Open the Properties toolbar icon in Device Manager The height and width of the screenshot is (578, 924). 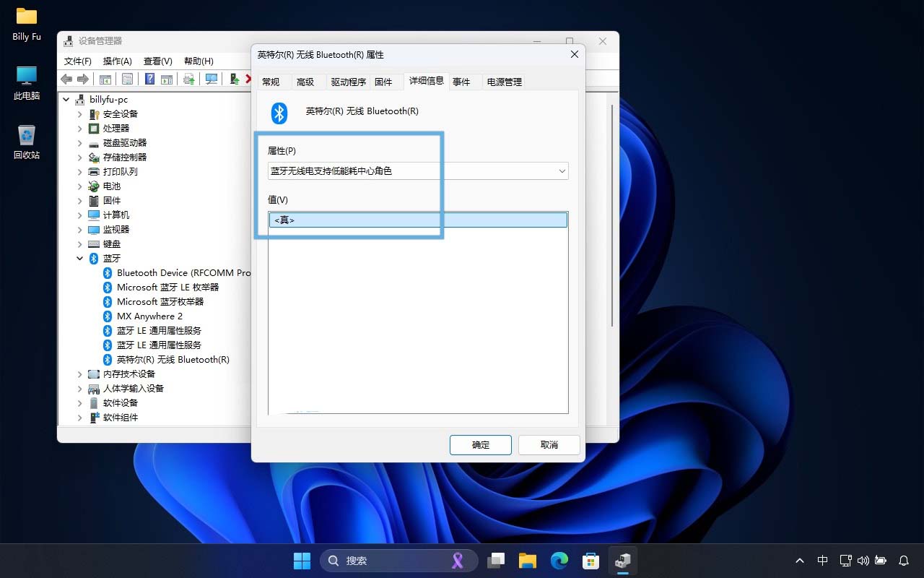[x=127, y=79]
